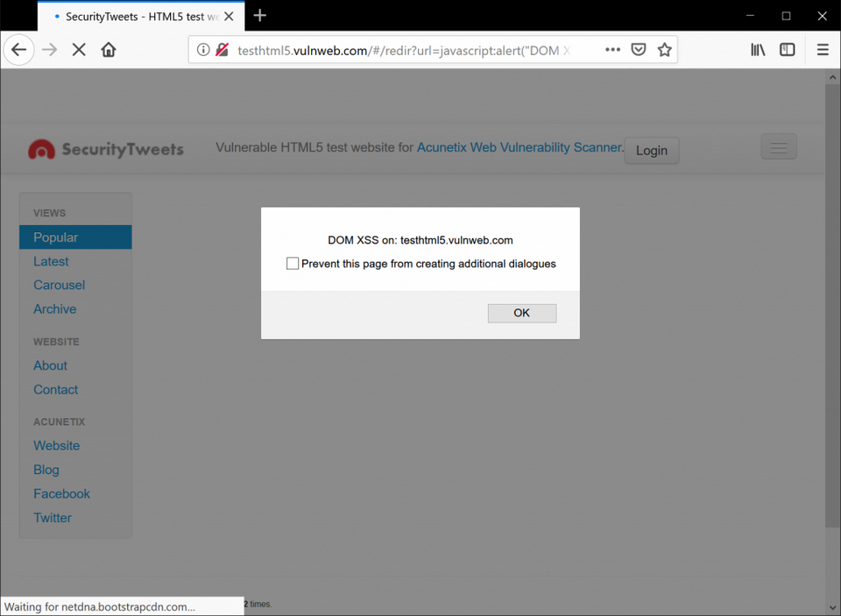Check prevent additional dialogues option
Screen dimensions: 841x616
tap(293, 263)
